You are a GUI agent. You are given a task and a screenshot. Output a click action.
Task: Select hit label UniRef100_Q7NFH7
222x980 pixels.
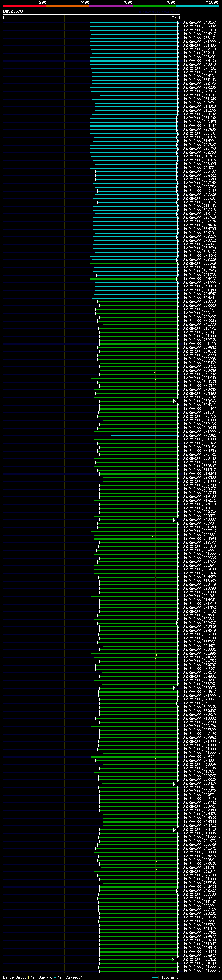199,294
